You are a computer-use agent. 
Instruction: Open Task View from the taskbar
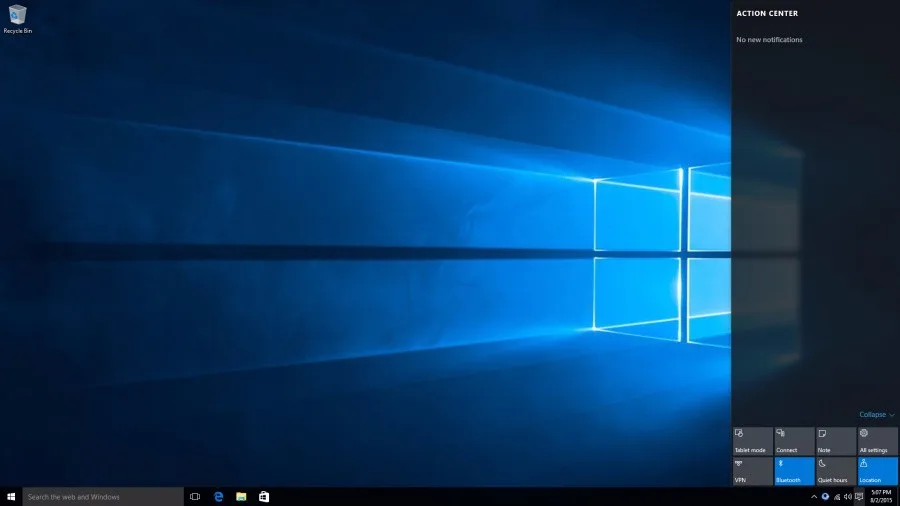pos(195,497)
